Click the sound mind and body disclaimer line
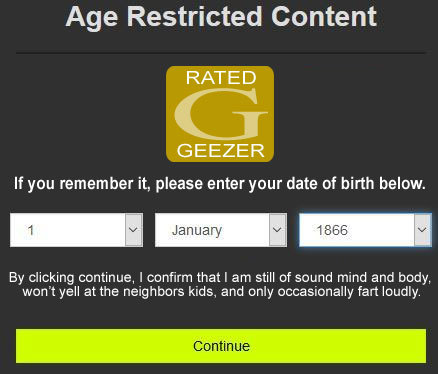 point(220,277)
